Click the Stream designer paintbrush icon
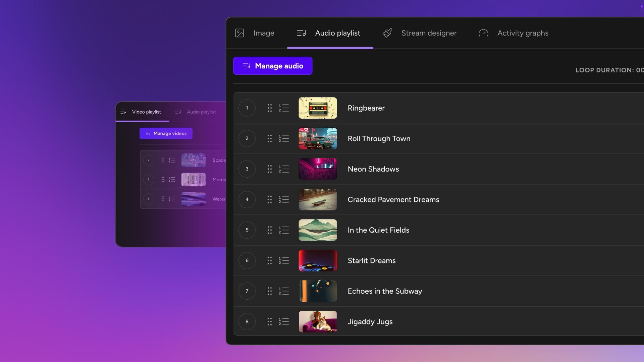 tap(387, 33)
